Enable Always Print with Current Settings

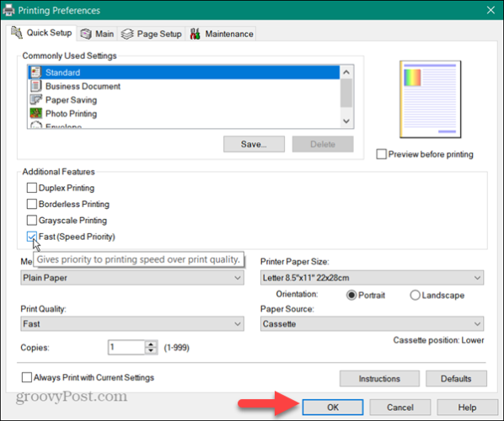[x=27, y=377]
